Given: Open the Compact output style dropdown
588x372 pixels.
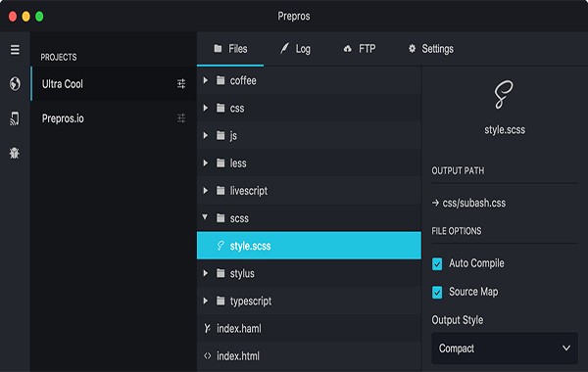Looking at the screenshot, I should point(505,349).
